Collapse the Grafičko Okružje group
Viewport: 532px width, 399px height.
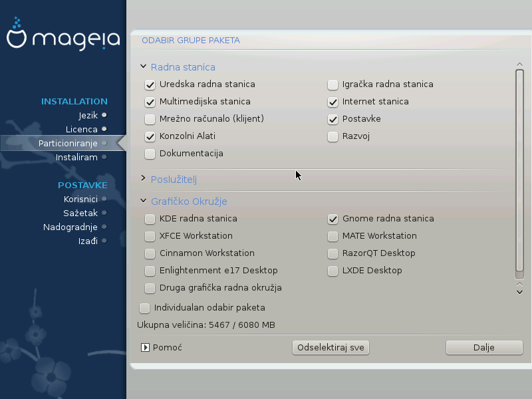(x=143, y=201)
